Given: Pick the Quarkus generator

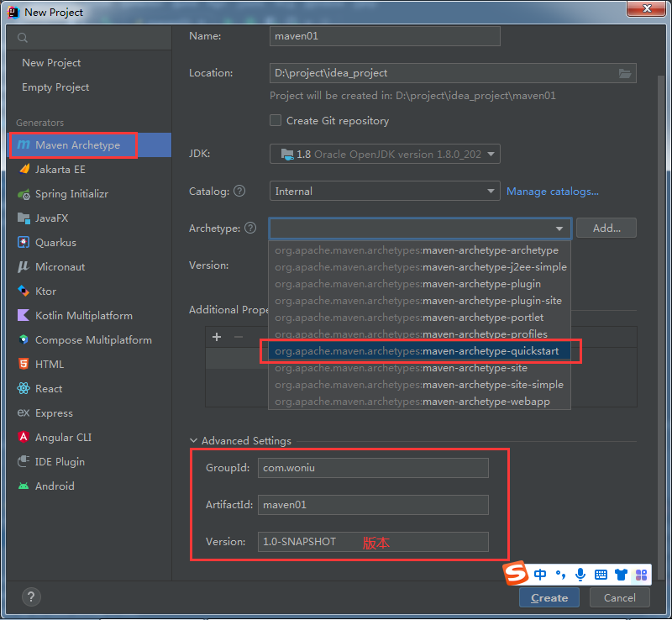Looking at the screenshot, I should 90,243.
